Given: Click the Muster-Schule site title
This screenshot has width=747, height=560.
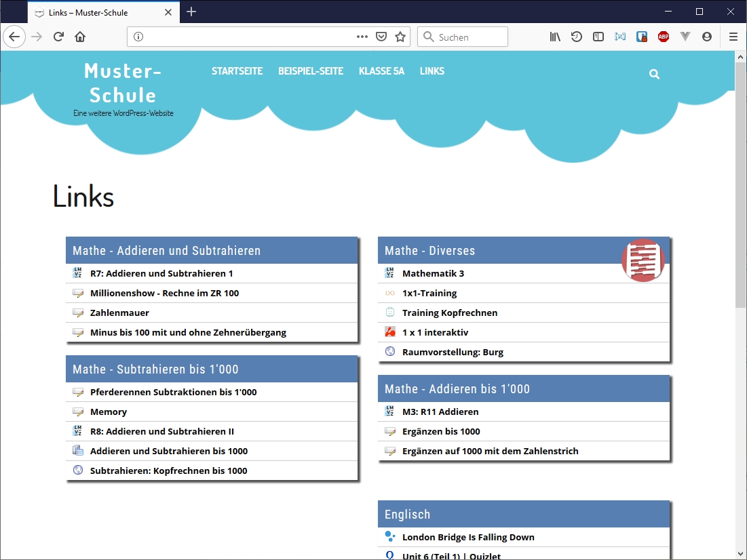Looking at the screenshot, I should click(x=123, y=83).
